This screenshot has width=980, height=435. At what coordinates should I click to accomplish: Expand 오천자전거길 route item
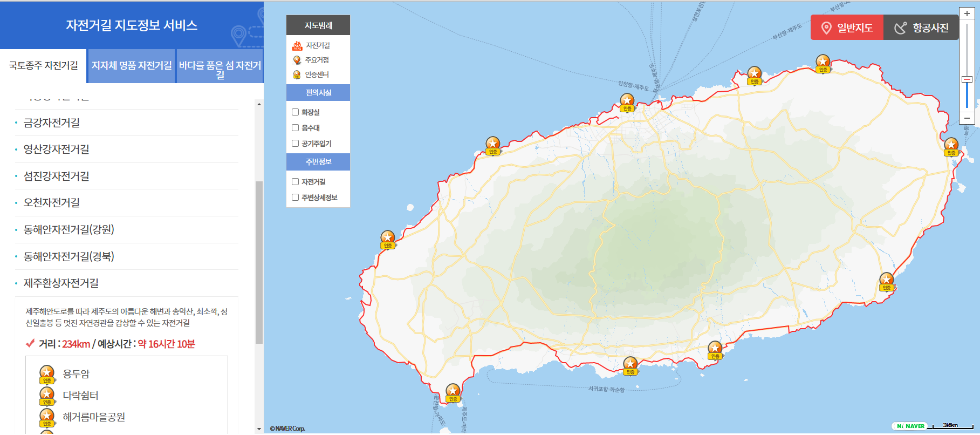(52, 203)
